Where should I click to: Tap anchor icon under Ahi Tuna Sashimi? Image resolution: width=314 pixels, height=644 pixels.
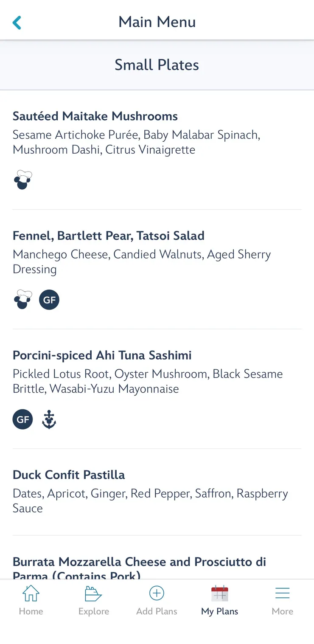coord(49,419)
